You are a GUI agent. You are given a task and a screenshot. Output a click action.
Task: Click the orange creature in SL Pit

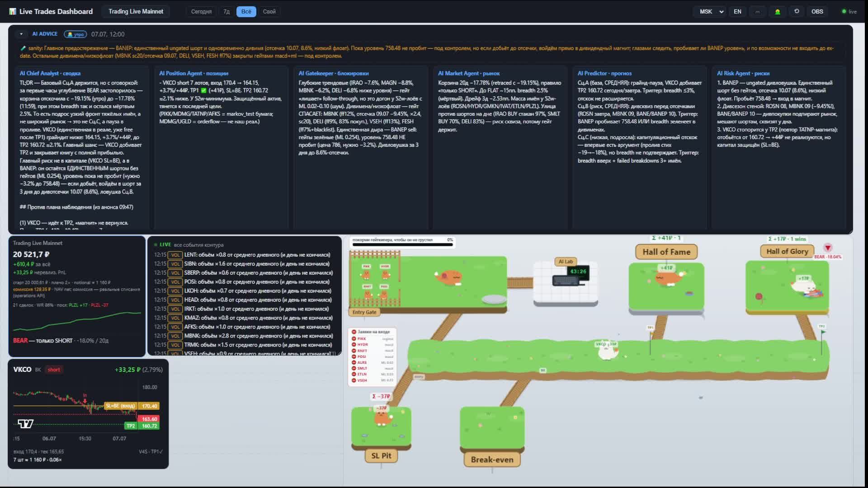point(382,418)
